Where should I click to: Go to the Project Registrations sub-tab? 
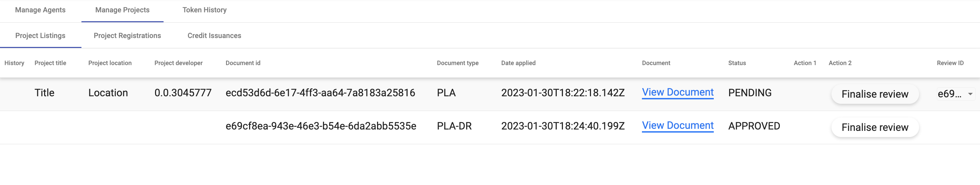click(x=127, y=35)
